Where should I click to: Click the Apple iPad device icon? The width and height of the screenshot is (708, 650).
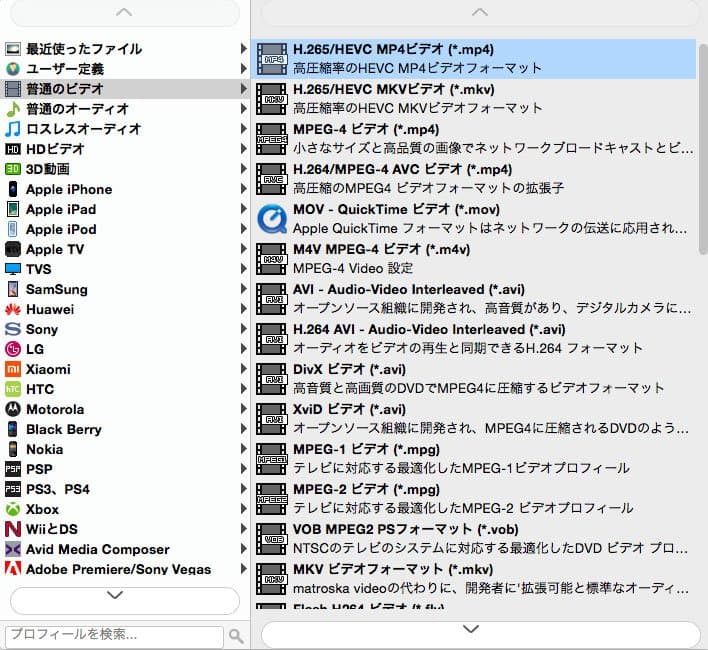(x=13, y=209)
